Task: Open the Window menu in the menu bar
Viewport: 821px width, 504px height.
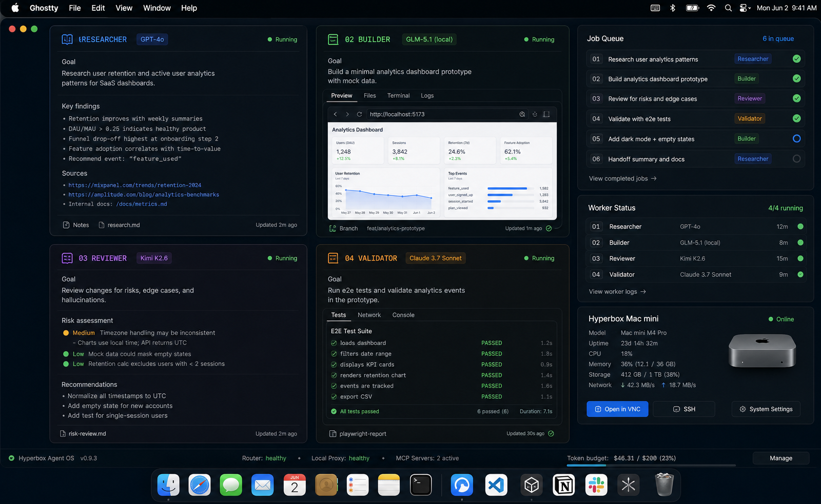Action: pos(157,8)
